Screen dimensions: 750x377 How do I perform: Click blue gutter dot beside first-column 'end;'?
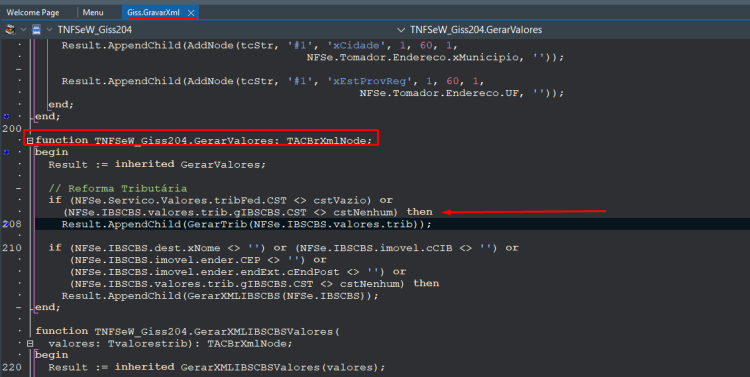(6, 116)
